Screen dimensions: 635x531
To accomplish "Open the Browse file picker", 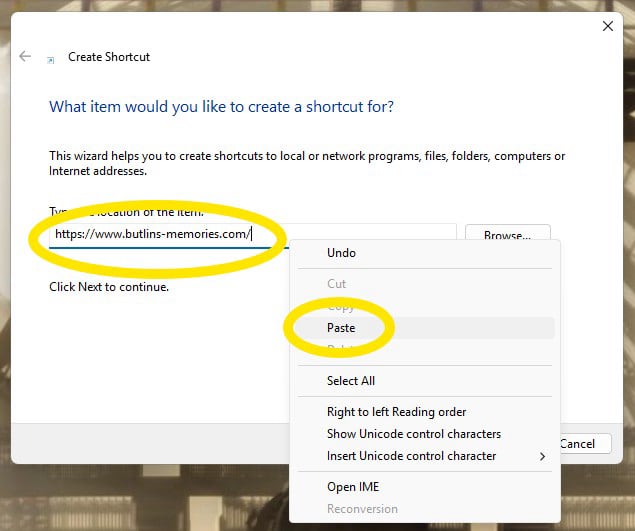I will tap(507, 234).
